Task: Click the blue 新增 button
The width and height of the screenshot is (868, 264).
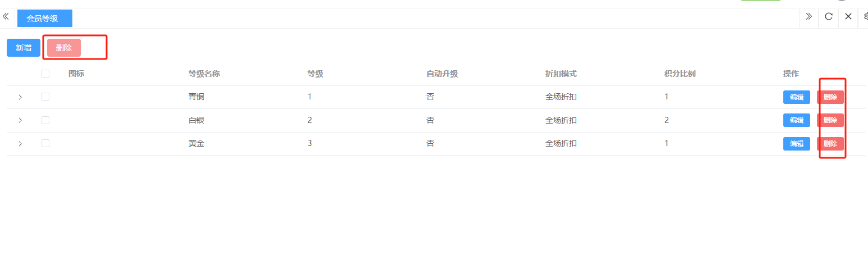Action: [24, 48]
